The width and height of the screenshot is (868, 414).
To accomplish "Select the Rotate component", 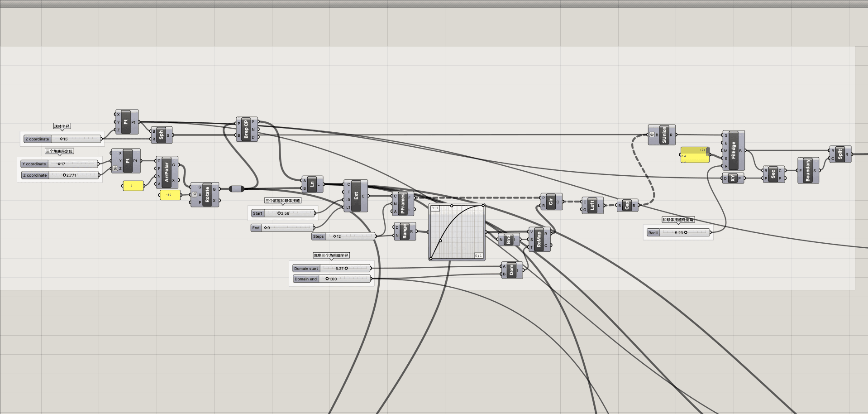I will point(205,195).
